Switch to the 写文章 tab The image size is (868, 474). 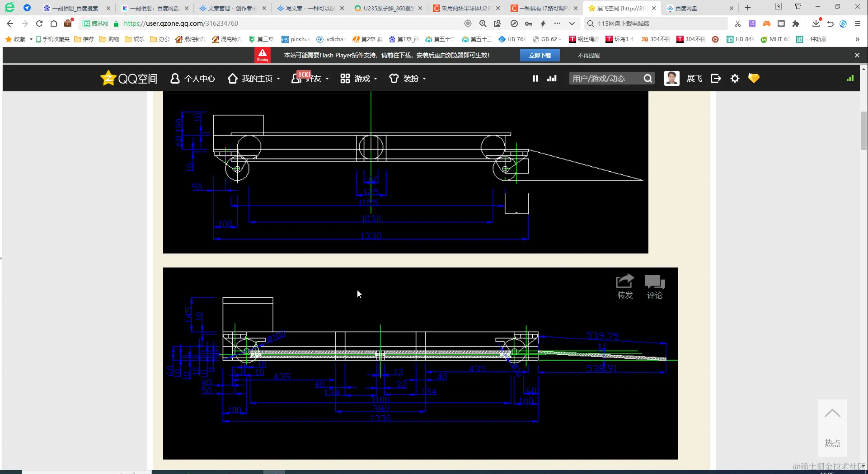click(x=310, y=8)
